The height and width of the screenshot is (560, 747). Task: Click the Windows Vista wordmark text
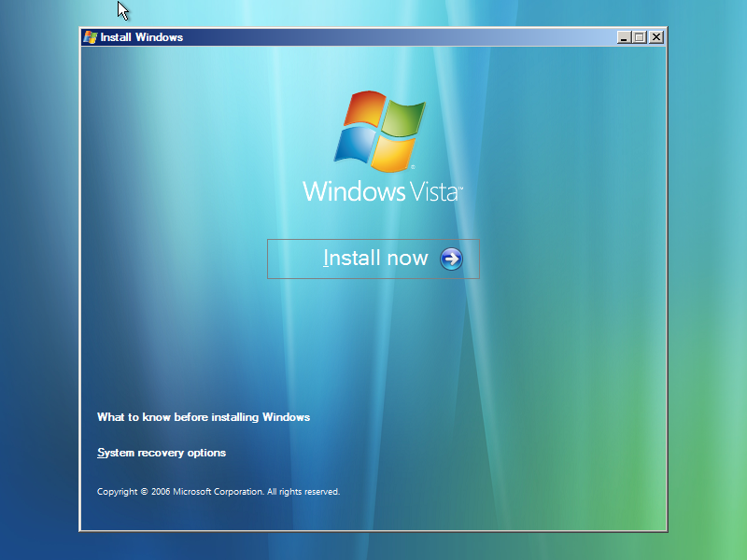click(x=382, y=191)
